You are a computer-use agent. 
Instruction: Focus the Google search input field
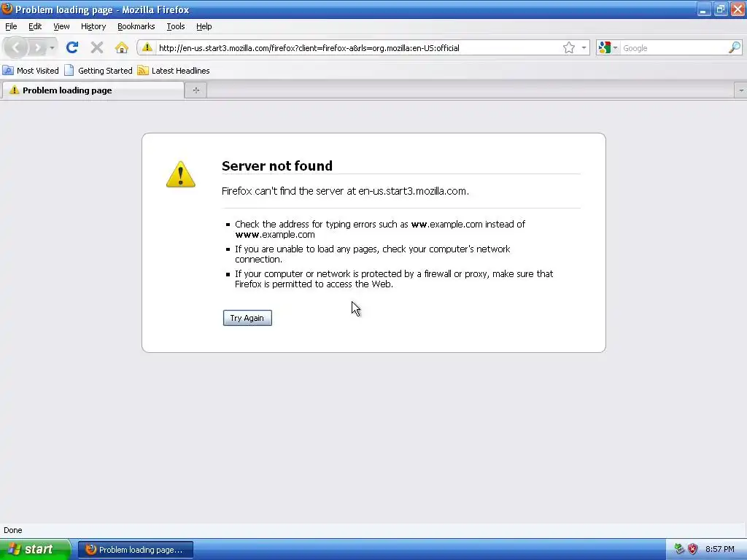[673, 48]
